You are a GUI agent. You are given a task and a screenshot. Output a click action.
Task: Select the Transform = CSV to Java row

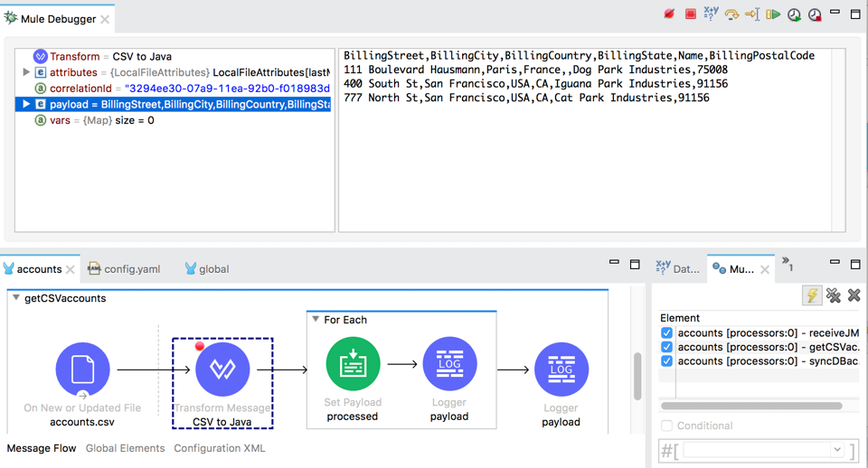pyautogui.click(x=175, y=56)
